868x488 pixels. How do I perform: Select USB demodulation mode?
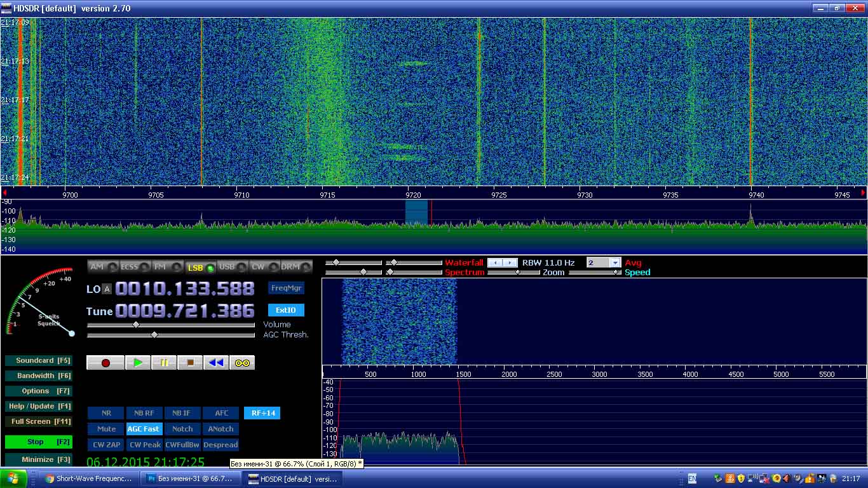click(x=232, y=268)
